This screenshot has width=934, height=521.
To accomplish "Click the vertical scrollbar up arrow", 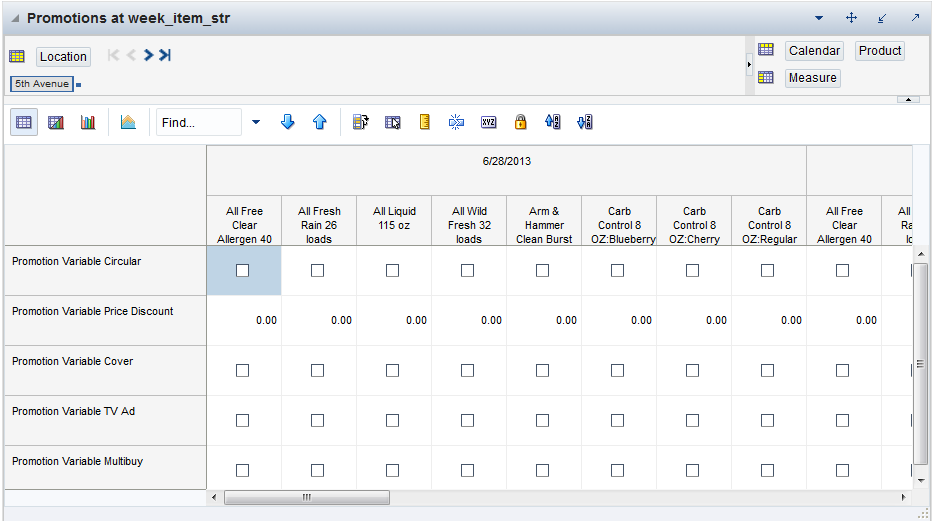I will [x=921, y=254].
